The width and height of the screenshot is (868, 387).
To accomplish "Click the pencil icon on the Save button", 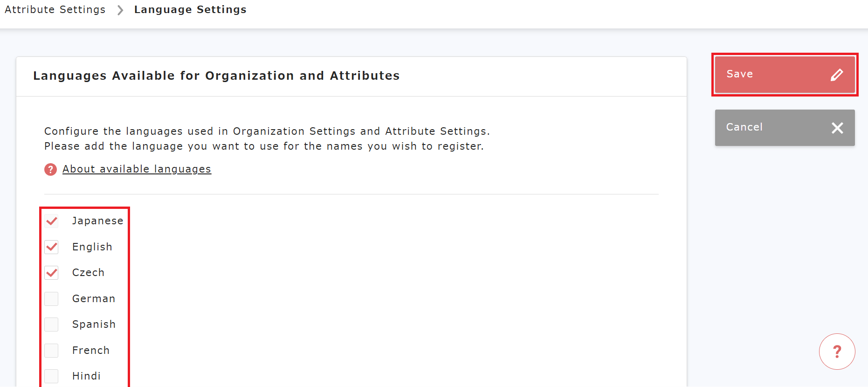I will click(837, 75).
